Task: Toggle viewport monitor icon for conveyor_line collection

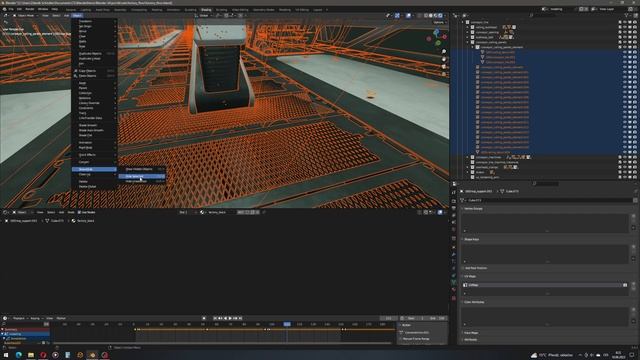Action: (629, 22)
